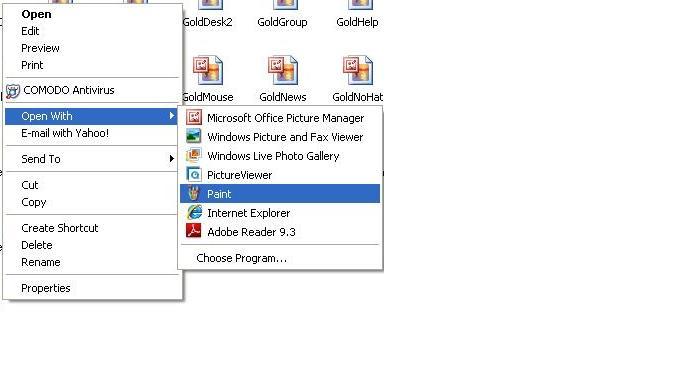
Task: Select the Send To menu entry
Action: tap(91, 159)
